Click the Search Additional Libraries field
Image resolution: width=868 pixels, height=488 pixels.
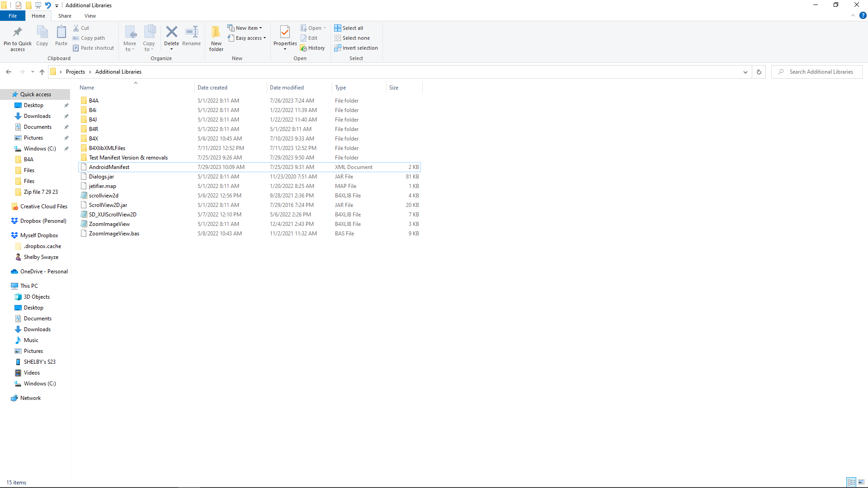(x=821, y=72)
